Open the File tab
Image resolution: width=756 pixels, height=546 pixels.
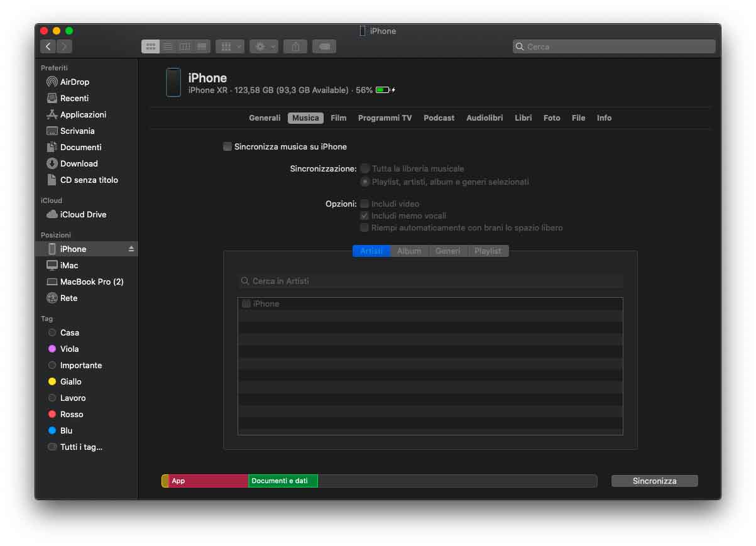click(x=579, y=118)
